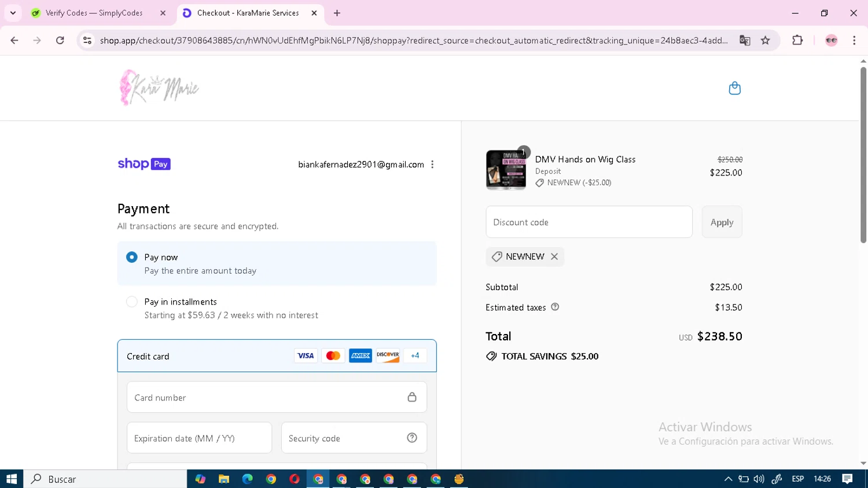Viewport: 868px width, 488px height.
Task: Select the Checkout KaraMarie Services tab
Action: pos(248,13)
